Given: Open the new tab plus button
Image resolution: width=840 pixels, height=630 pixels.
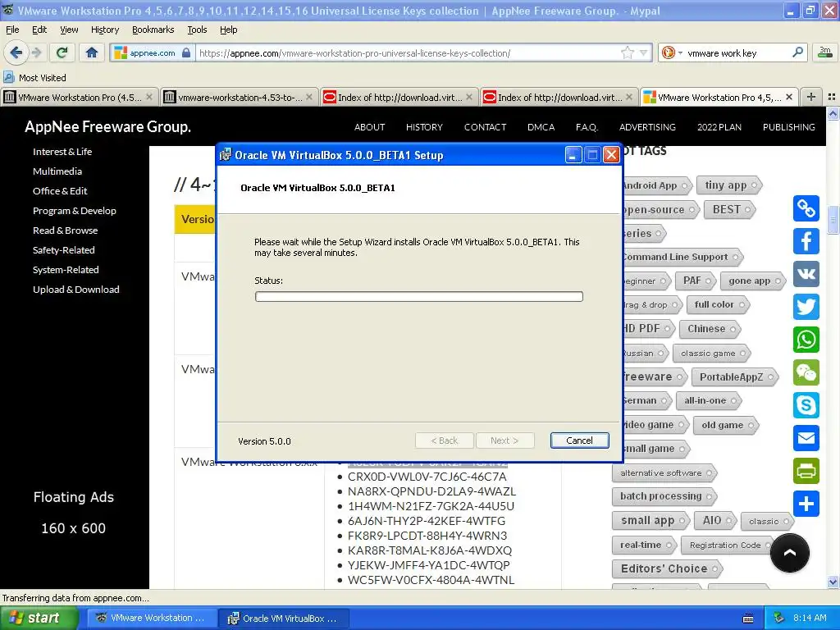Looking at the screenshot, I should (811, 97).
